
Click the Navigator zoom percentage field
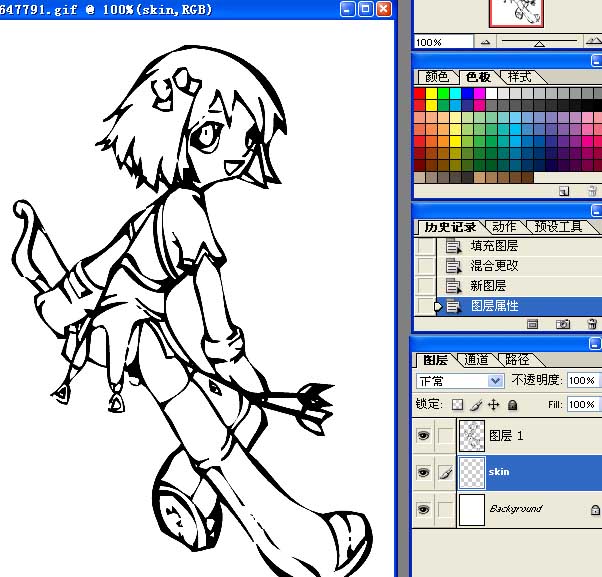[444, 42]
